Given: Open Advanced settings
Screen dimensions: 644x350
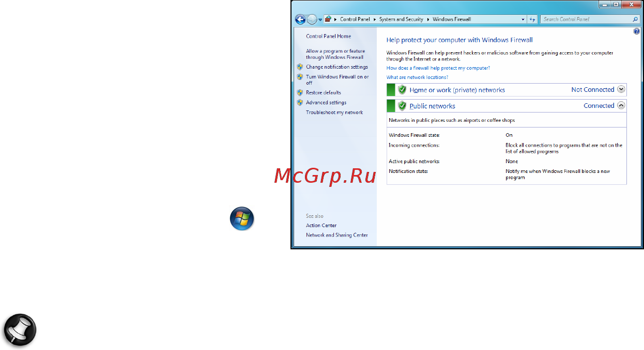Looking at the screenshot, I should tap(326, 102).
